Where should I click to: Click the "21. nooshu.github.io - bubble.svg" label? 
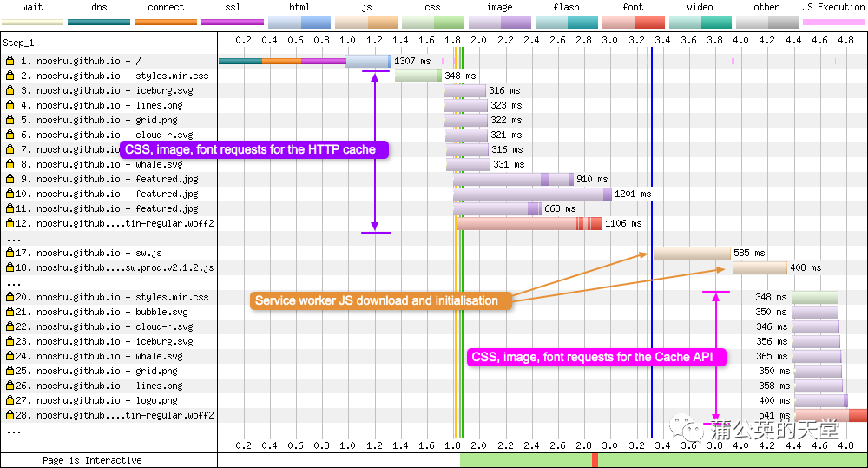[102, 312]
